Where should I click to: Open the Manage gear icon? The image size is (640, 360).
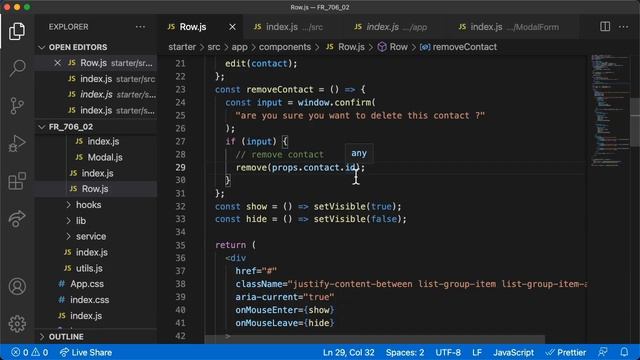point(17,324)
